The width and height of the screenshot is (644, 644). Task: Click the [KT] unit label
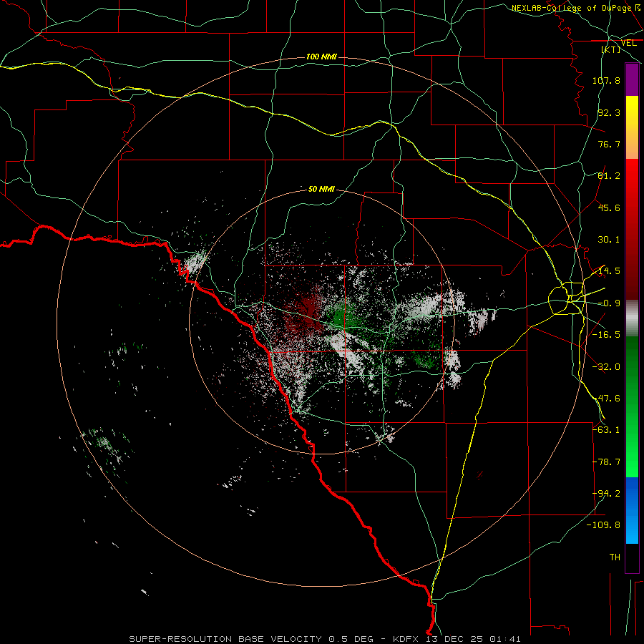611,49
